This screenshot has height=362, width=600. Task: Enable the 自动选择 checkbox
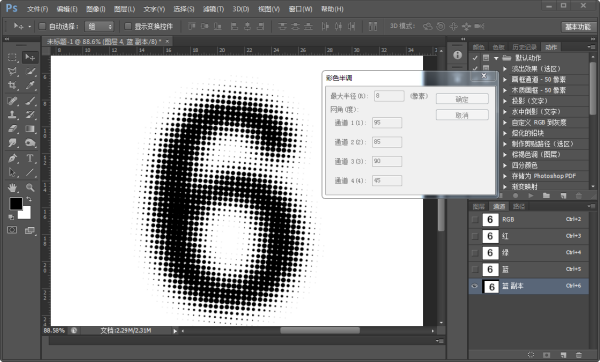[x=42, y=26]
